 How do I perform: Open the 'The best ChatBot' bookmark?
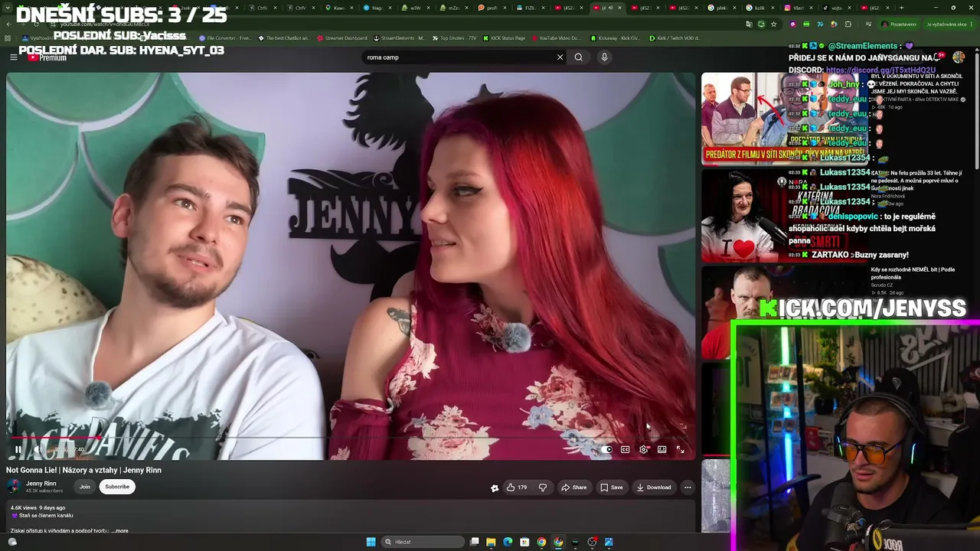(x=283, y=37)
